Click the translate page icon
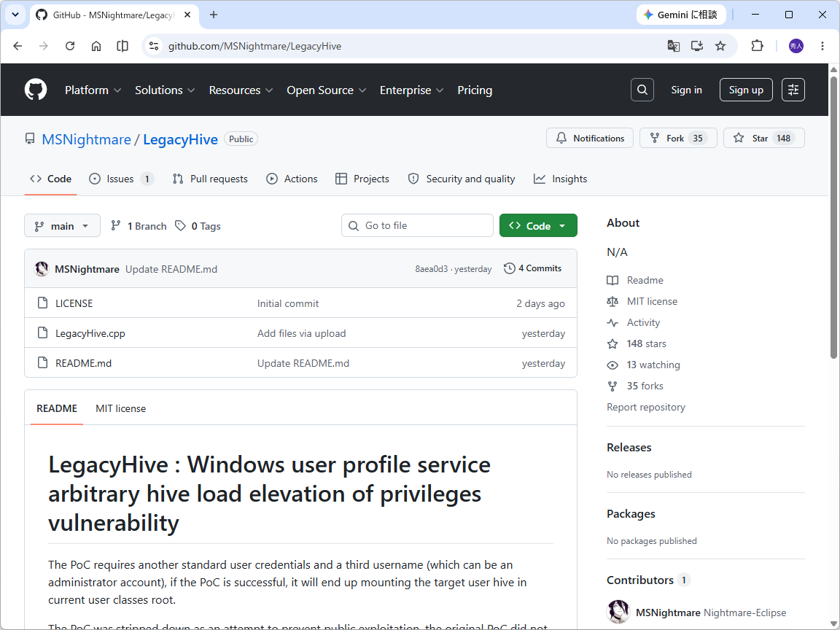 coord(674,46)
